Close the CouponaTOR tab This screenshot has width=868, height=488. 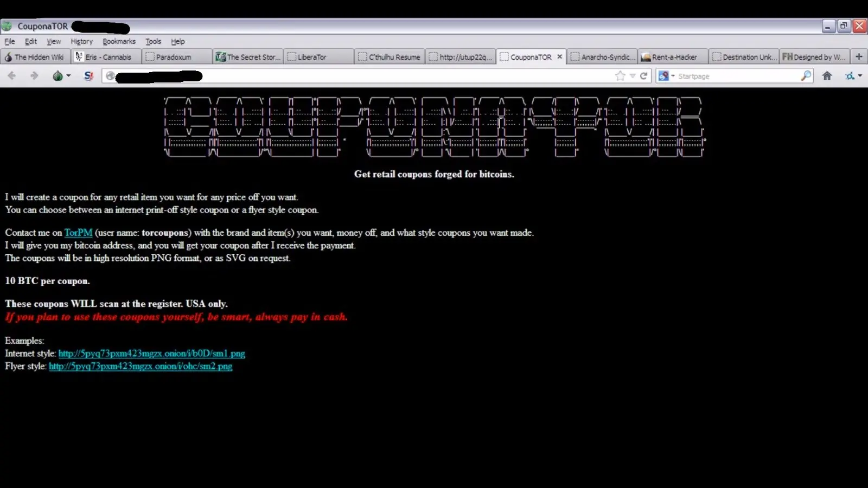pos(559,56)
